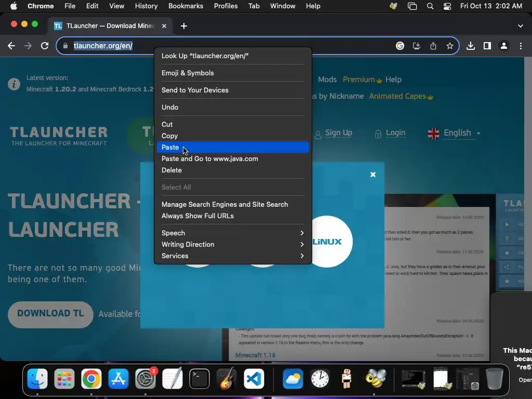Click the share icon in the address bar
This screenshot has width=532, height=399.
pos(433,46)
